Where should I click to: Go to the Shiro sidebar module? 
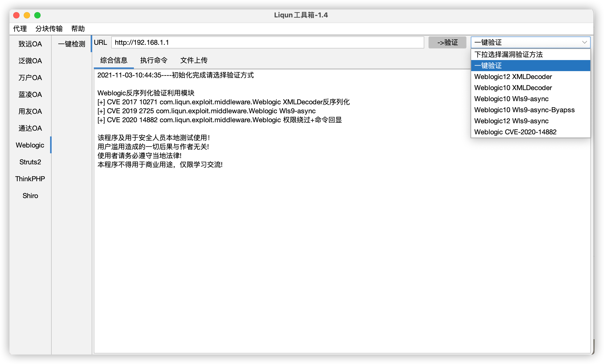[30, 196]
